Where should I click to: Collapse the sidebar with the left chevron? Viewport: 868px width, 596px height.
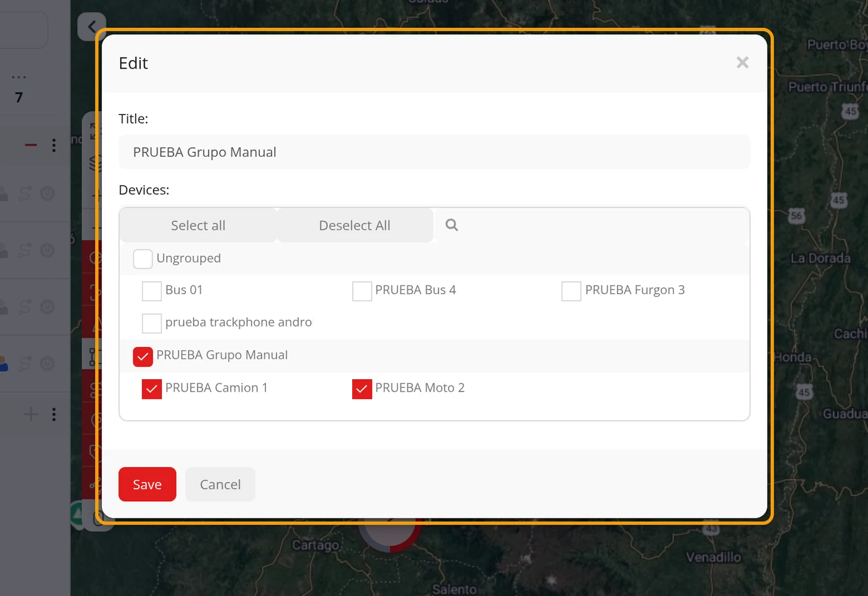click(x=92, y=27)
